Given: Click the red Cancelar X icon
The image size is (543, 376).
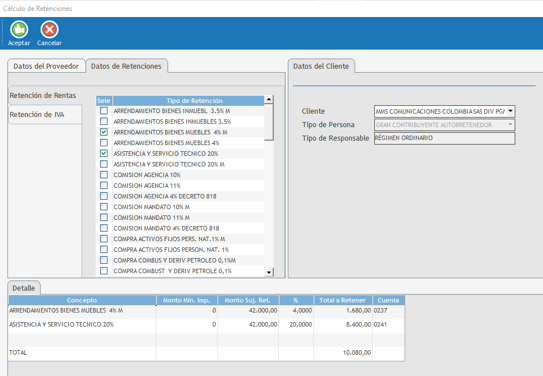Looking at the screenshot, I should (50, 30).
